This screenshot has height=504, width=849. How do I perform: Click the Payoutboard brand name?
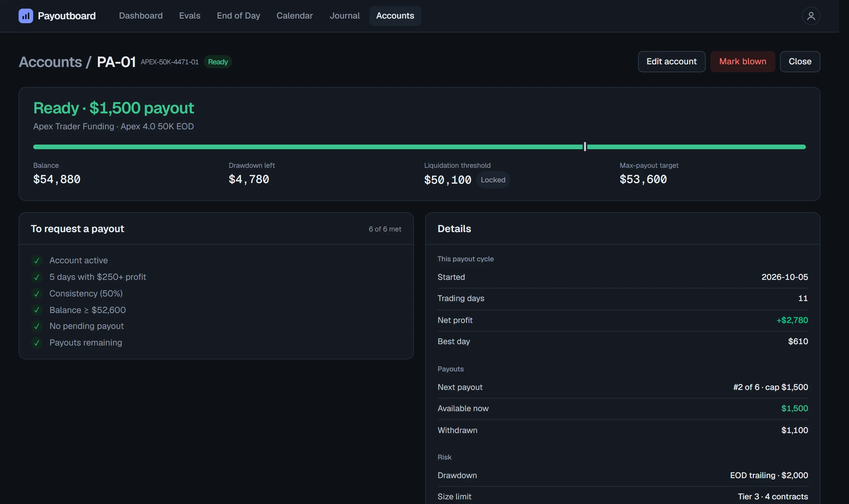point(67,16)
